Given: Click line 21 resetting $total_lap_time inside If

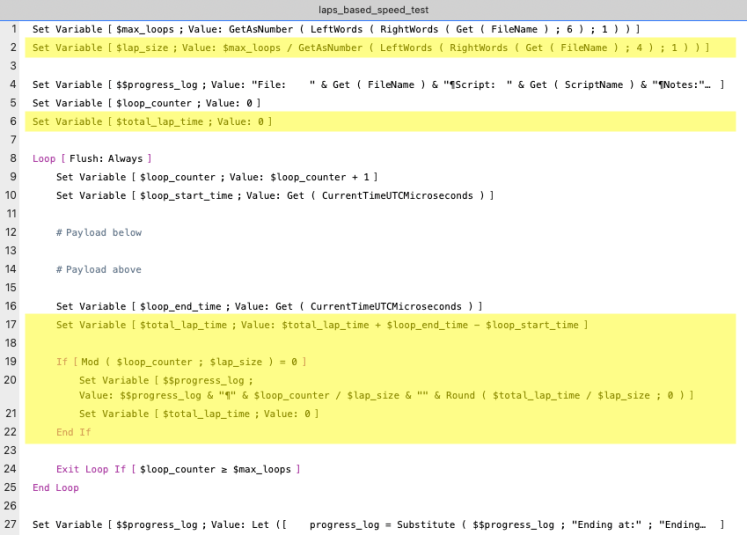Looking at the screenshot, I should click(198, 414).
